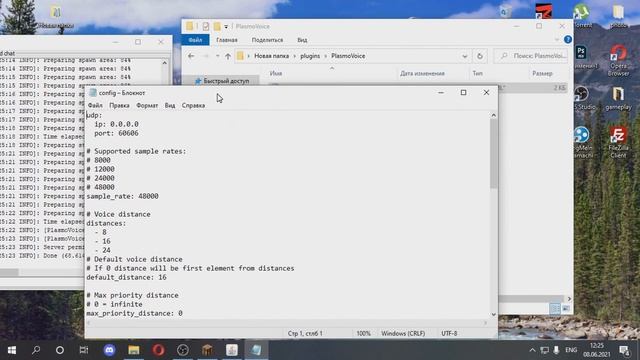The width and height of the screenshot is (640, 360).
Task: Open the Файл menu in Notepad
Action: (95, 105)
